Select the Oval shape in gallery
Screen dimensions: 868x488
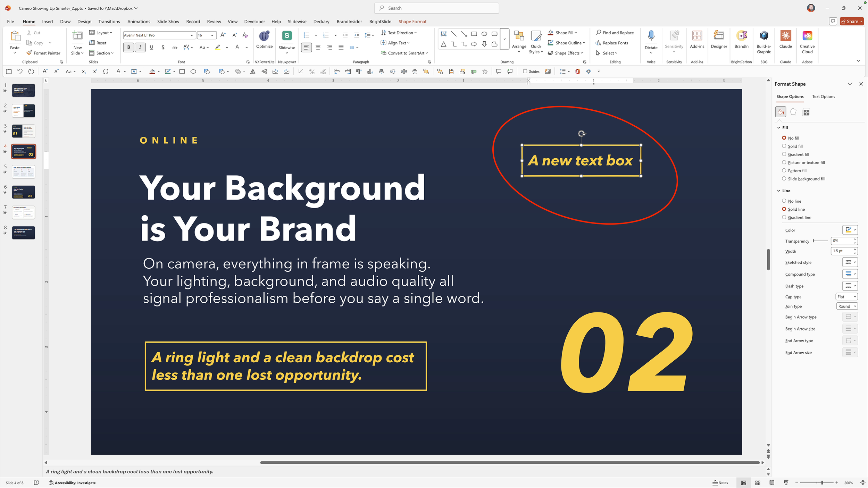coord(484,34)
